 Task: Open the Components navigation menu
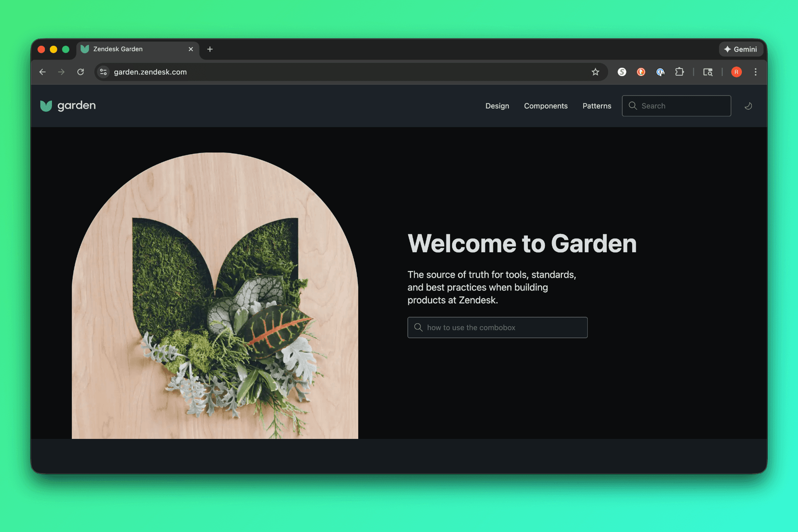tap(545, 106)
